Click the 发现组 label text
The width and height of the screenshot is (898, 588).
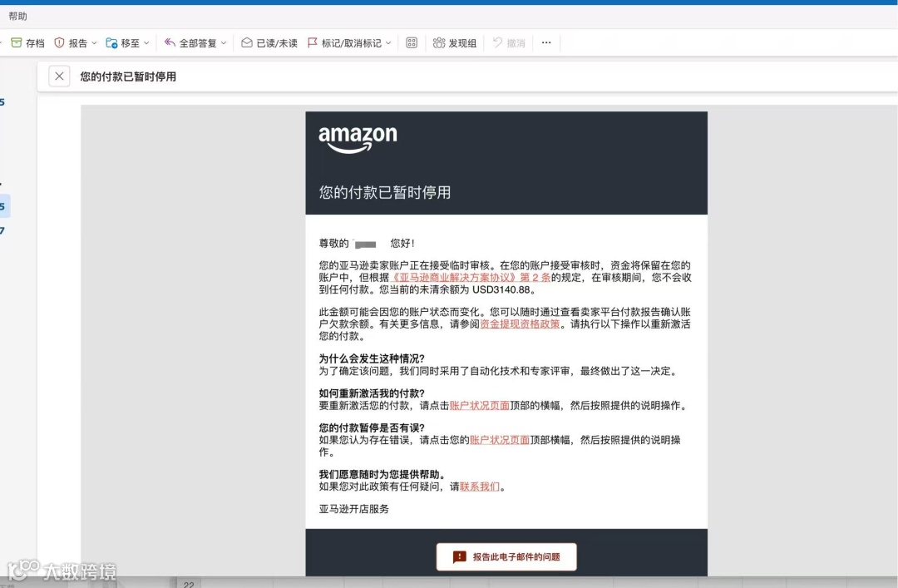(x=462, y=43)
